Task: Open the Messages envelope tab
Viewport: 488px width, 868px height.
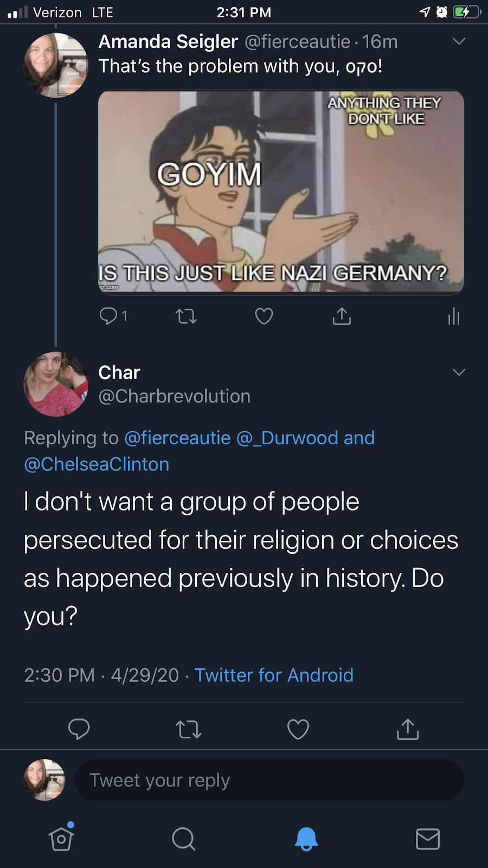Action: (x=428, y=839)
